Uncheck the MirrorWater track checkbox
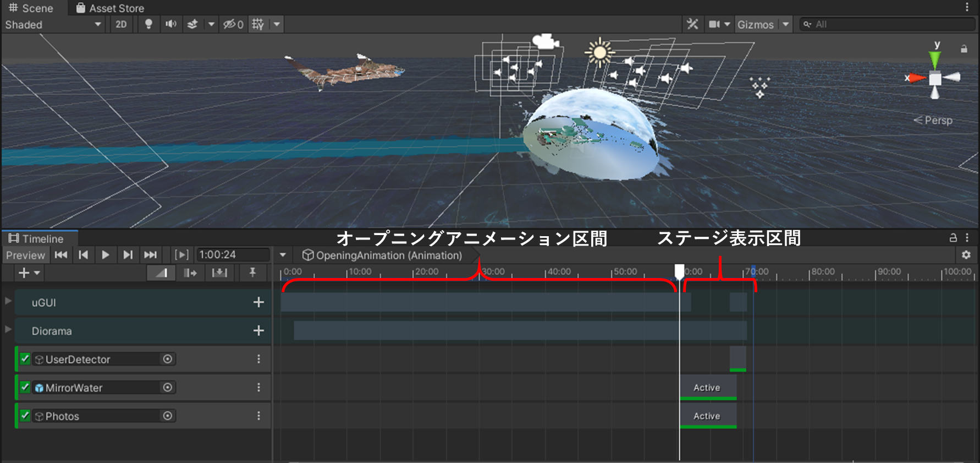Image resolution: width=980 pixels, height=463 pixels. coord(25,387)
